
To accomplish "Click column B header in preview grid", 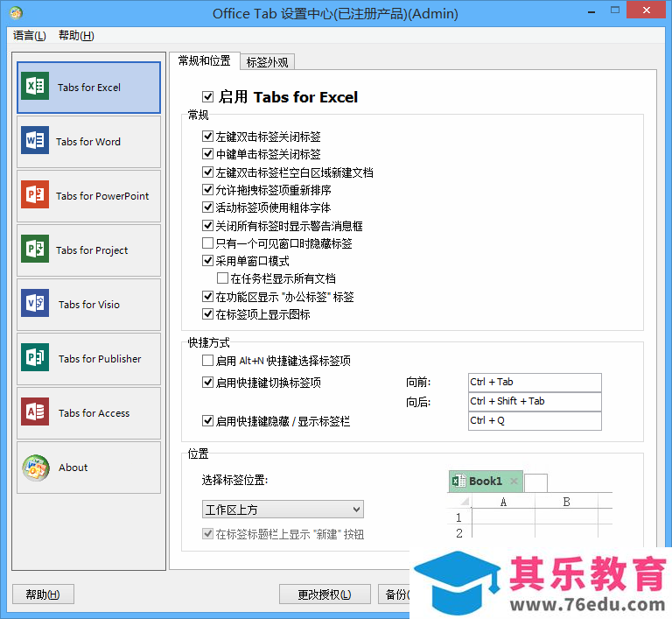I will pos(567,502).
